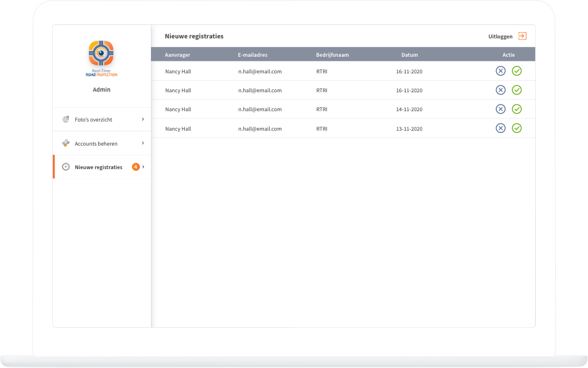Screen dimensions: 588x368
Task: Click the E-mailadres column header
Action: pyautogui.click(x=253, y=54)
